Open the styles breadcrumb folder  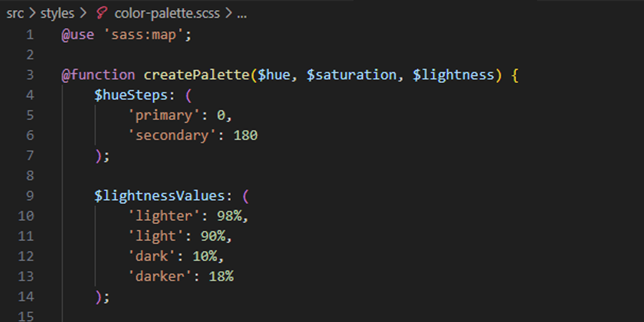coord(57,14)
